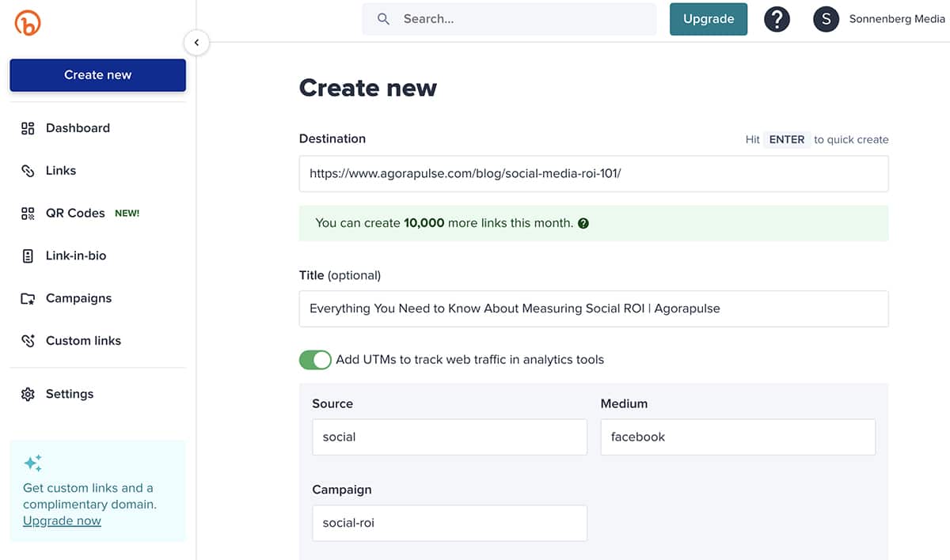This screenshot has width=950, height=560.
Task: Click the Dashboard grid icon
Action: (28, 128)
